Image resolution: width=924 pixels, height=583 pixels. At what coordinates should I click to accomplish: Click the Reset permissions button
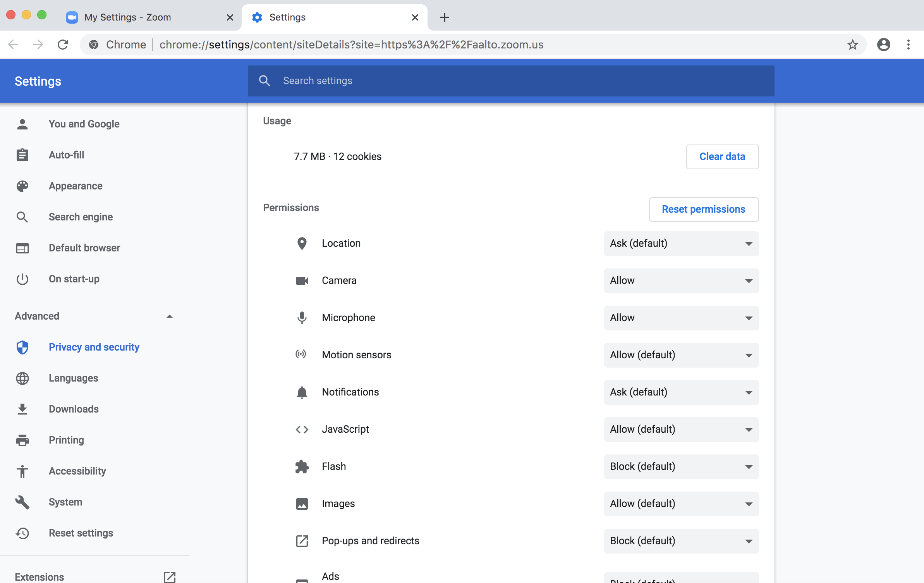[x=703, y=209]
